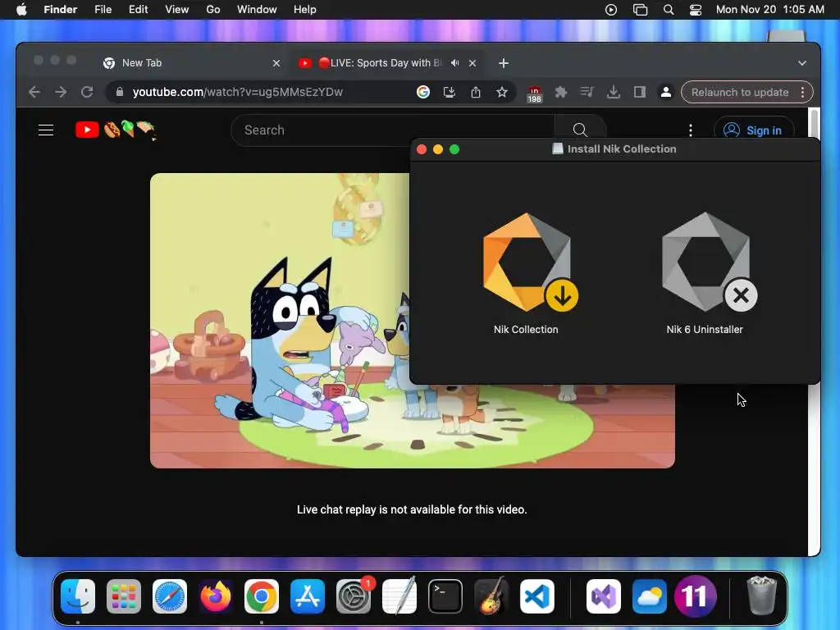Click the YouTube search magnifier button

click(580, 130)
